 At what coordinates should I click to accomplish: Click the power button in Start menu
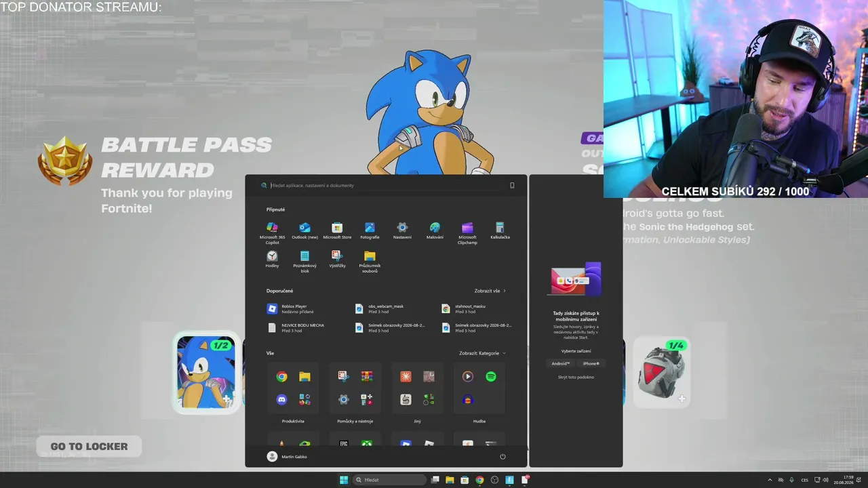point(502,456)
